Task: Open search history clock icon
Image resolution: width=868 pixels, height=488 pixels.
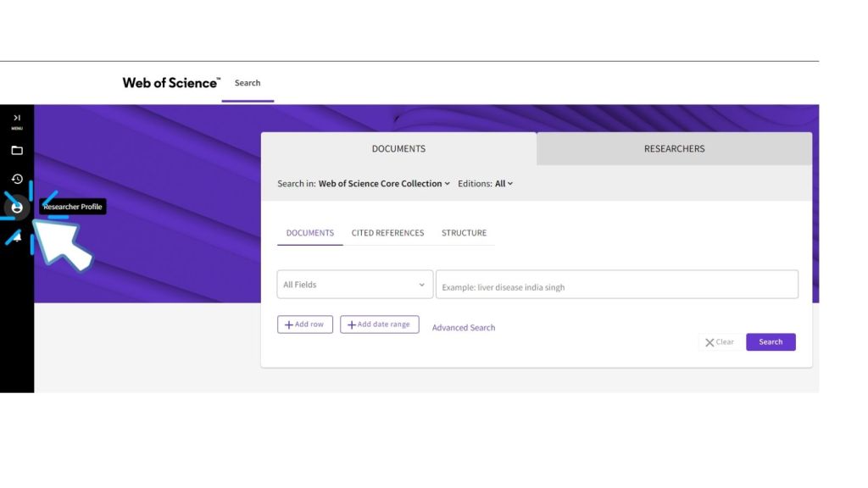Action: (x=17, y=179)
